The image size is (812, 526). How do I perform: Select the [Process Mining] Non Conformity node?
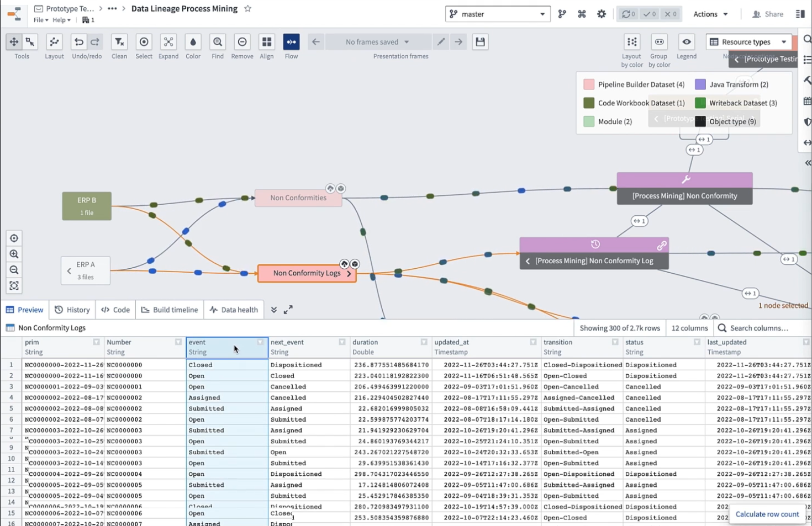coord(684,188)
